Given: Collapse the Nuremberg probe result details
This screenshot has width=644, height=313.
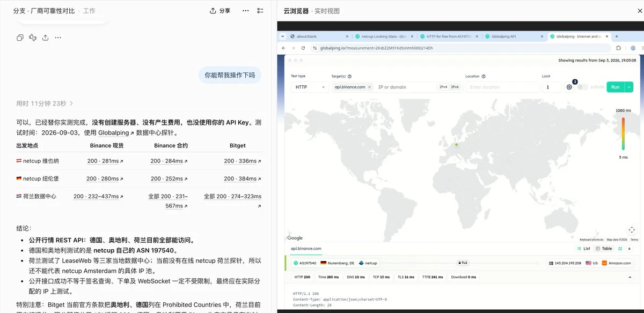Looking at the screenshot, I should [x=630, y=277].
